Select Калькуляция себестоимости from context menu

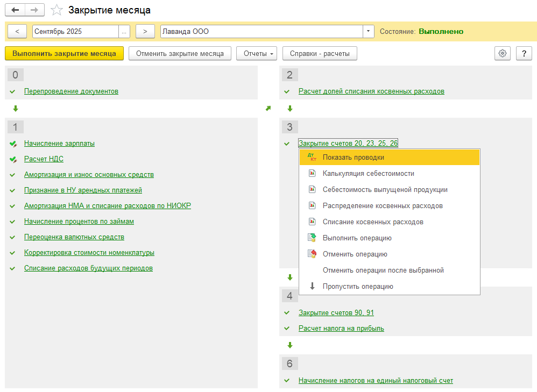(368, 174)
